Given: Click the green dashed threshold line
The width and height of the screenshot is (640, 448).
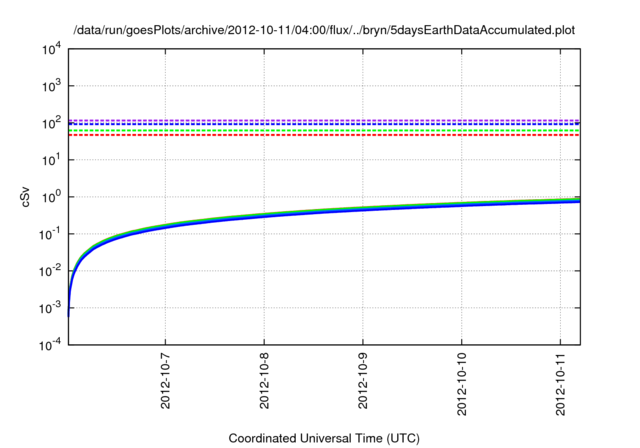Looking at the screenshot, I should point(324,131).
